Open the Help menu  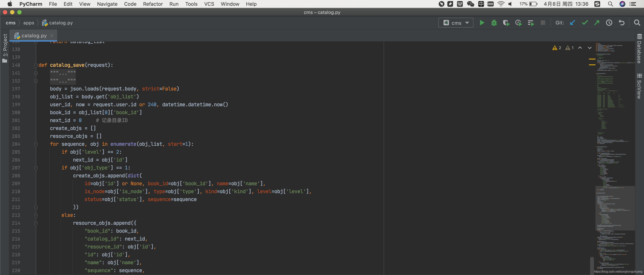251,4
